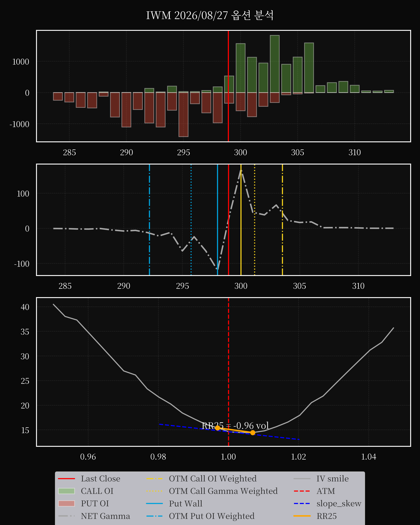Viewport: 420px width, 525px height.
Task: Click the red dashed ATM line in smile chart
Action: click(228, 372)
